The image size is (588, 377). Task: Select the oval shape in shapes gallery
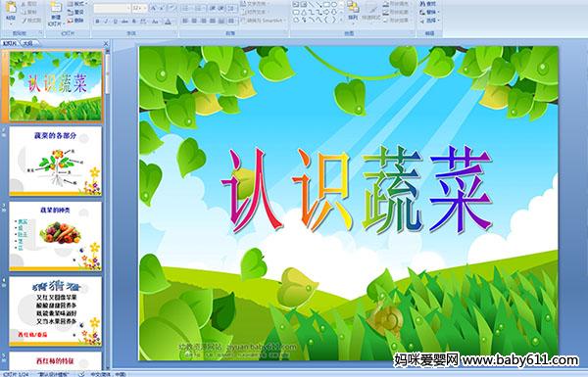[334, 5]
